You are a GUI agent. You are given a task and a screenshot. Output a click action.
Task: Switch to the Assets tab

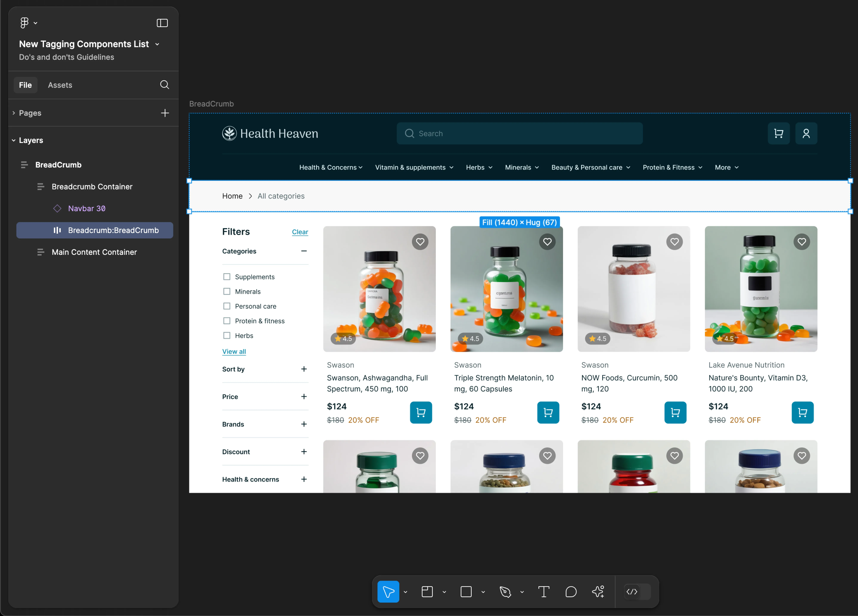point(60,85)
